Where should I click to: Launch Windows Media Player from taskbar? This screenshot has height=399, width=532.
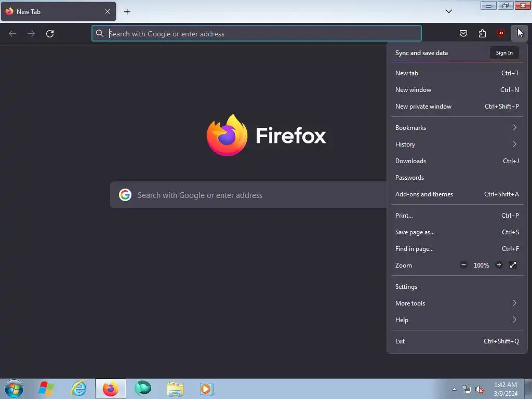207,389
